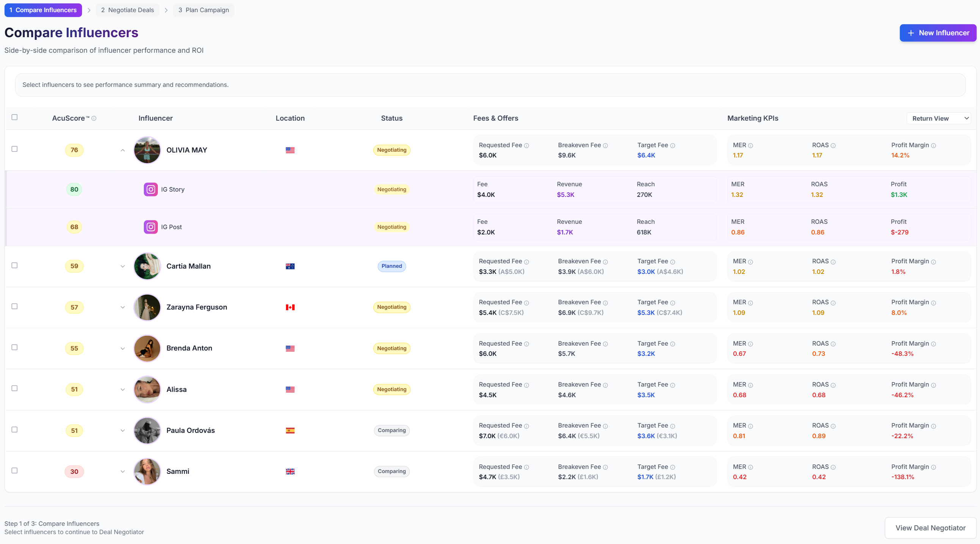Collapse Olivia May's expanded deliverables
The width and height of the screenshot is (980, 544).
click(123, 150)
